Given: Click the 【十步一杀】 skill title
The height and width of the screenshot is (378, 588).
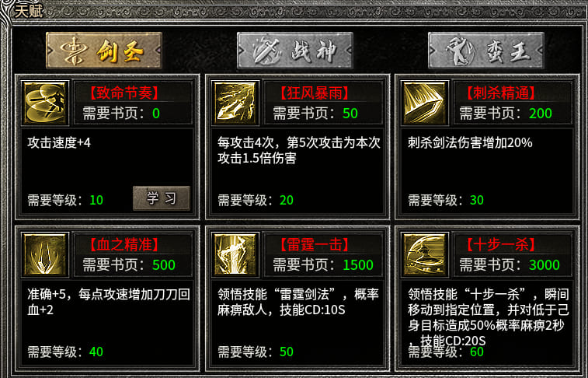Looking at the screenshot, I should pyautogui.click(x=501, y=245).
